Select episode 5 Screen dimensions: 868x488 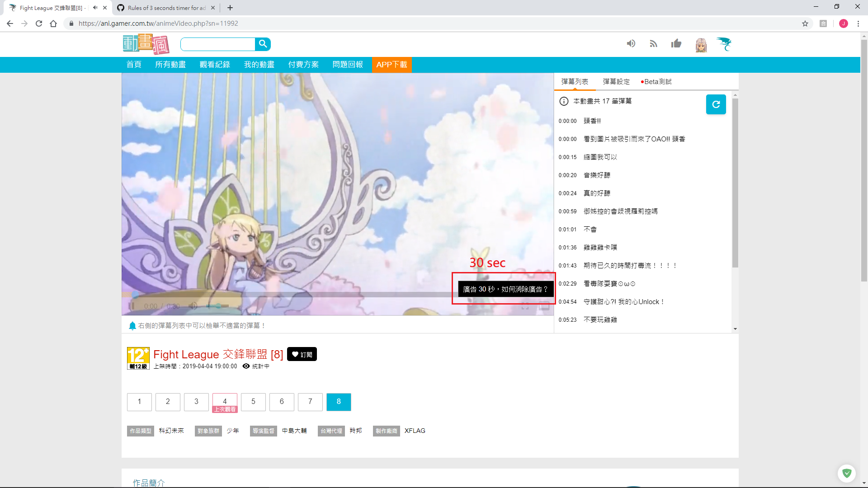(253, 402)
